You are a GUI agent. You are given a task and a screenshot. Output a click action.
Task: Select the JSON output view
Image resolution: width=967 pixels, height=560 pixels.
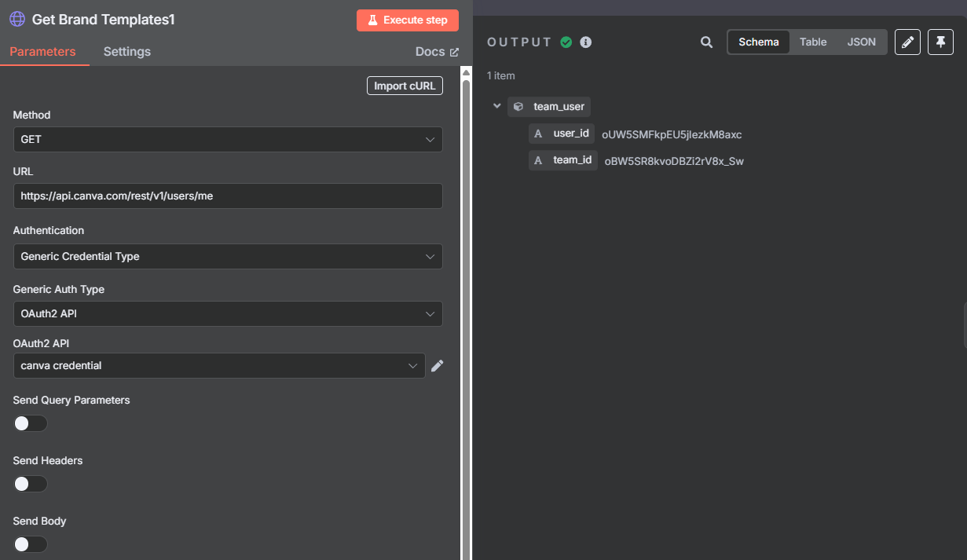pyautogui.click(x=861, y=42)
